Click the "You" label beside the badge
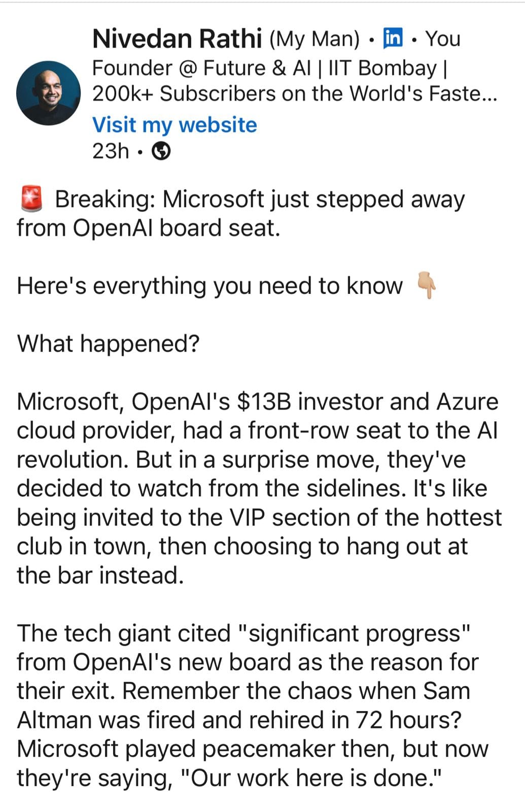 (x=442, y=39)
